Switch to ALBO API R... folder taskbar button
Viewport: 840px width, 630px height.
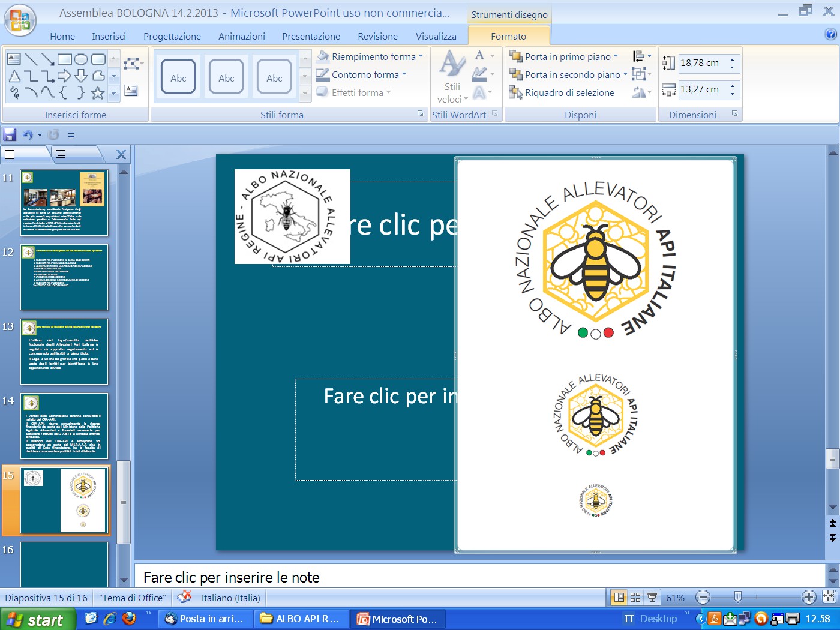[x=301, y=619]
